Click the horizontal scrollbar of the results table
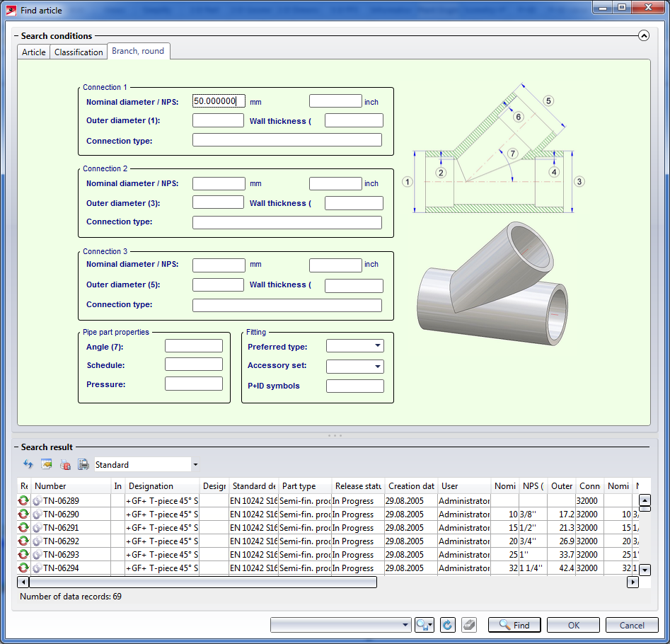 coord(202,582)
